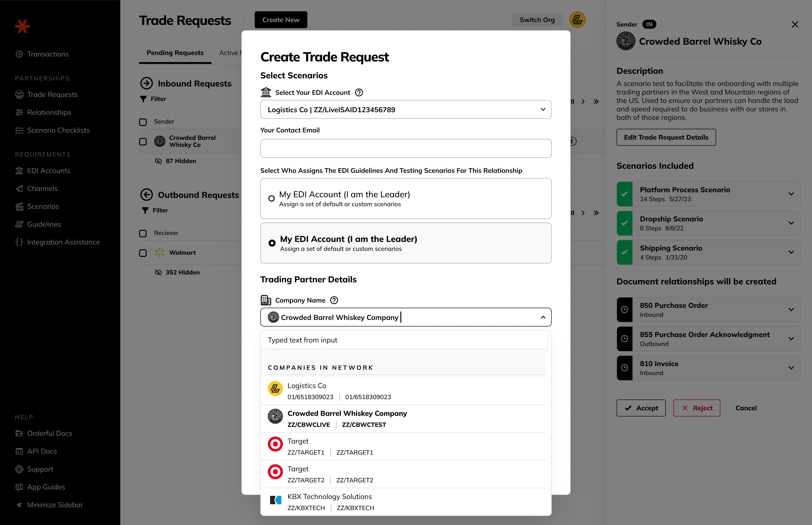812x525 pixels.
Task: Select the unselected My EDI Account radio
Action: (272, 198)
